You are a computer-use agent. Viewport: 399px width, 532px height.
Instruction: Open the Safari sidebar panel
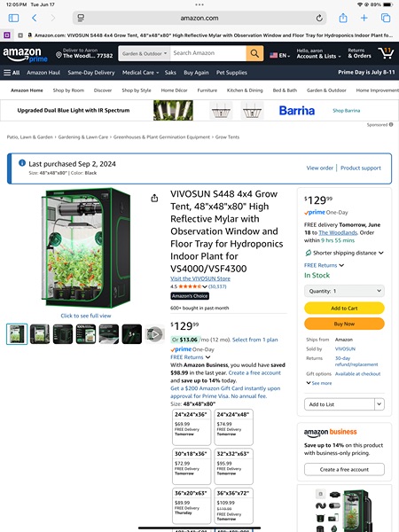coord(13,18)
